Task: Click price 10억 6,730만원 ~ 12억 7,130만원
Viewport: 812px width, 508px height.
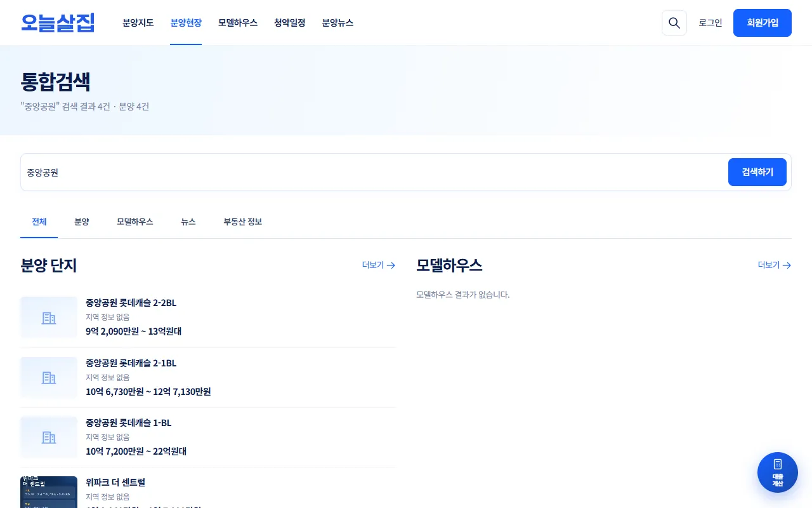Action: click(148, 392)
